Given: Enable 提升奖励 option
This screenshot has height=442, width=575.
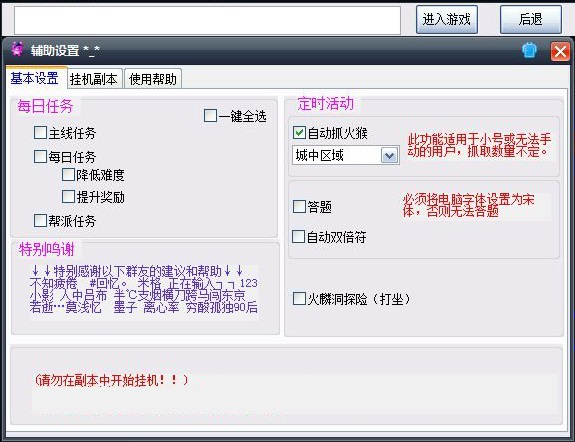Looking at the screenshot, I should tap(69, 197).
